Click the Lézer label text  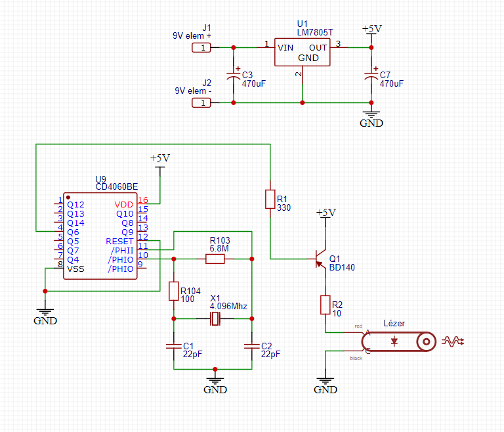coord(394,324)
